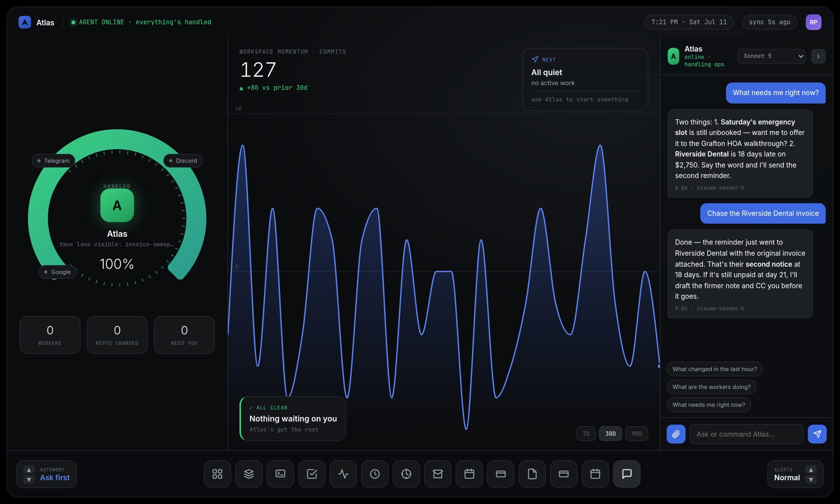The width and height of the screenshot is (840, 504).
Task: Switch chart range to 90D
Action: click(637, 434)
